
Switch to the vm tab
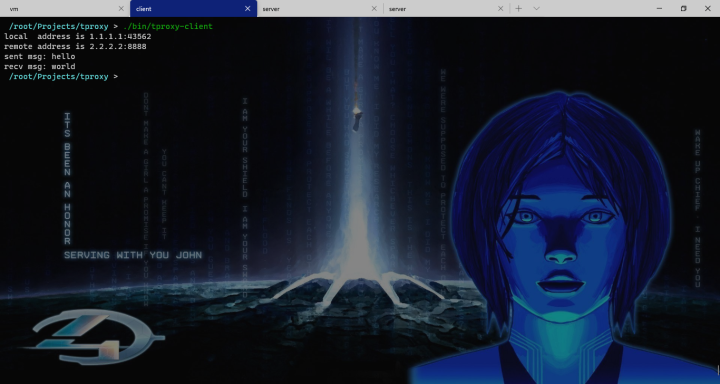[x=64, y=9]
